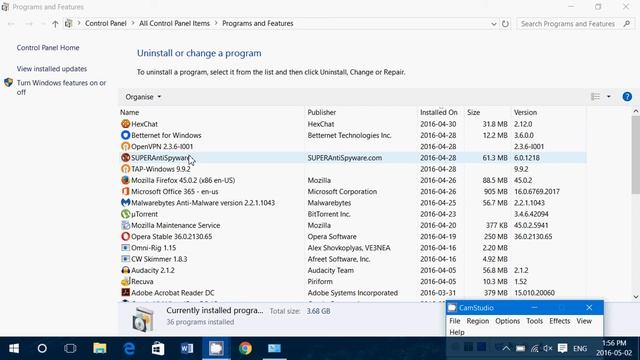
Task: Open the Programs and Features help button
Action: [627, 97]
